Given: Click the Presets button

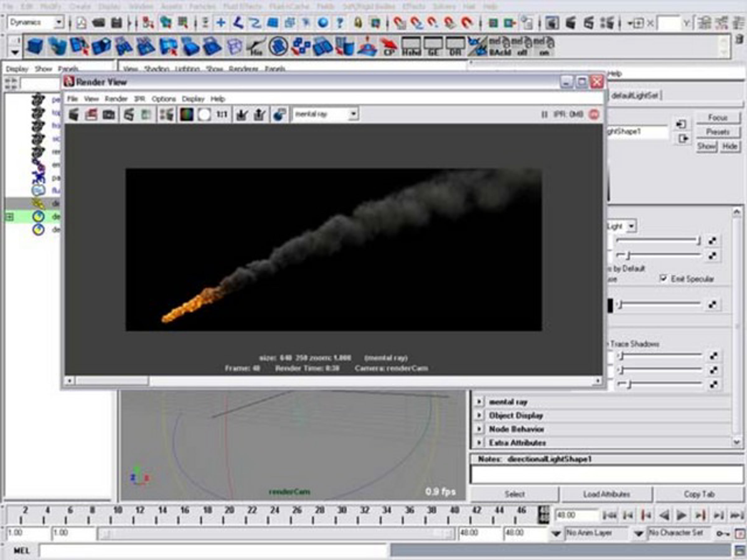Looking at the screenshot, I should coord(718,132).
